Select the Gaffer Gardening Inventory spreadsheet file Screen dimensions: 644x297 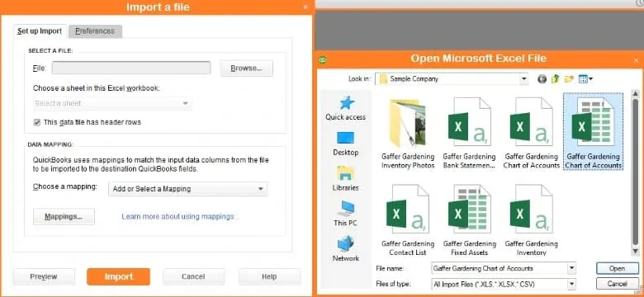531,221
